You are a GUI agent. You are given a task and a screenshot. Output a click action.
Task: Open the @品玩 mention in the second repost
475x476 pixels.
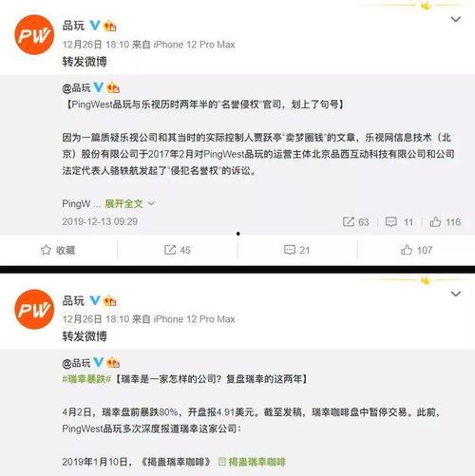76,363
